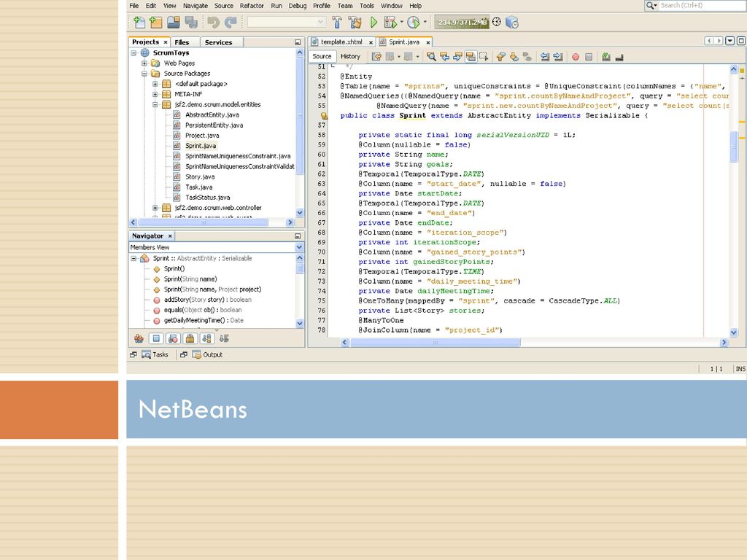Click the History view button

click(x=350, y=56)
